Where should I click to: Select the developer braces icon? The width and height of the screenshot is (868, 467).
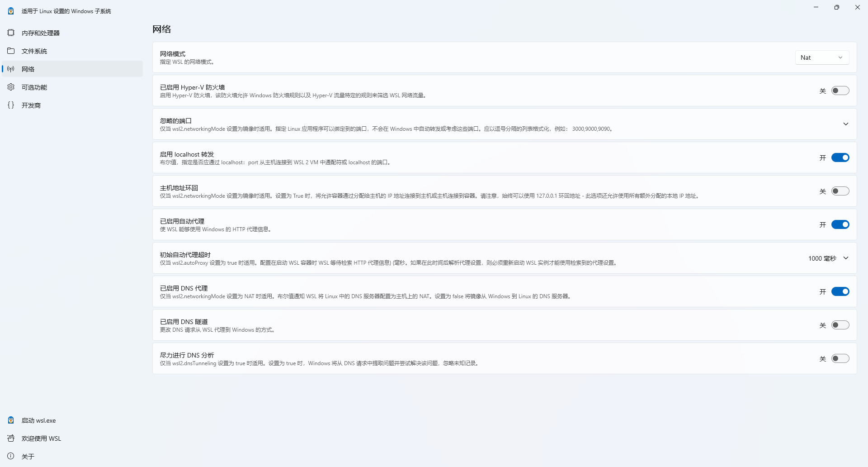[x=10, y=105]
